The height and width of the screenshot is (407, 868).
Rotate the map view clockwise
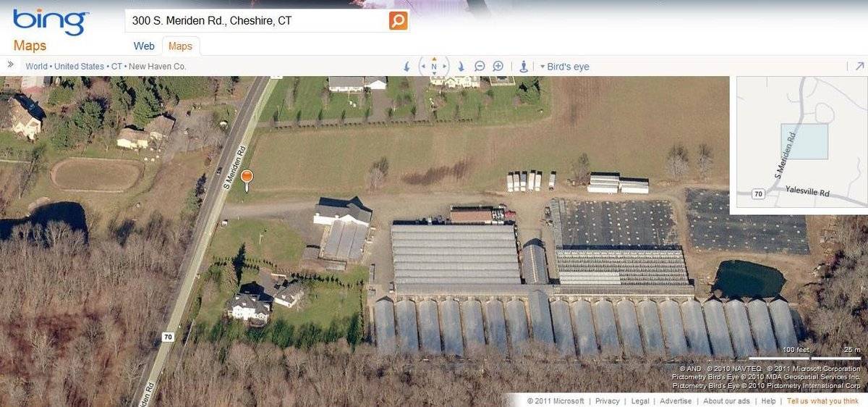pyautogui.click(x=461, y=67)
